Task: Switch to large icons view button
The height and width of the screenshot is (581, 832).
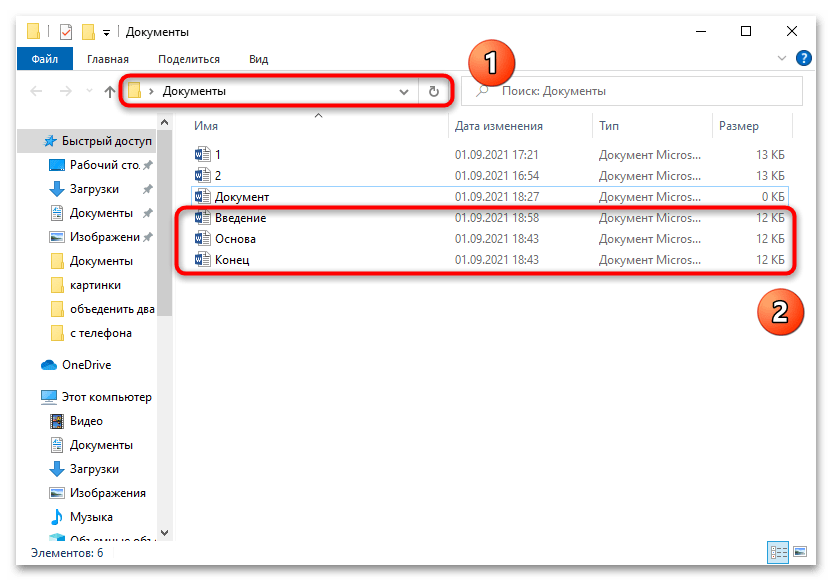Action: coord(799,552)
